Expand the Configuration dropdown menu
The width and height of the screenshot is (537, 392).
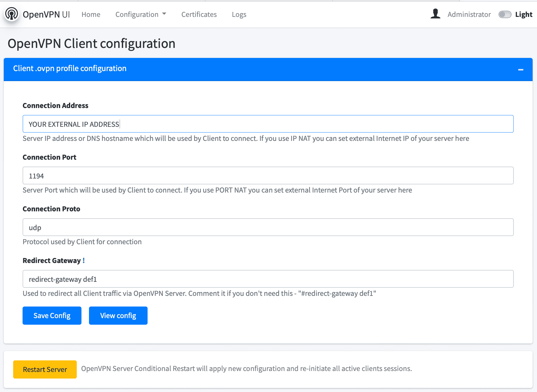click(x=141, y=14)
